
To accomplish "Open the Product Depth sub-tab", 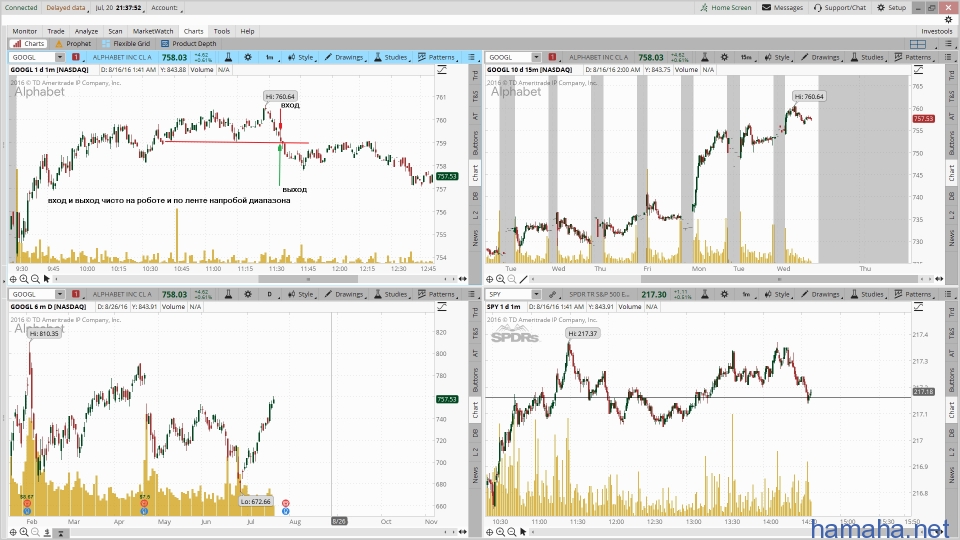I will click(189, 43).
